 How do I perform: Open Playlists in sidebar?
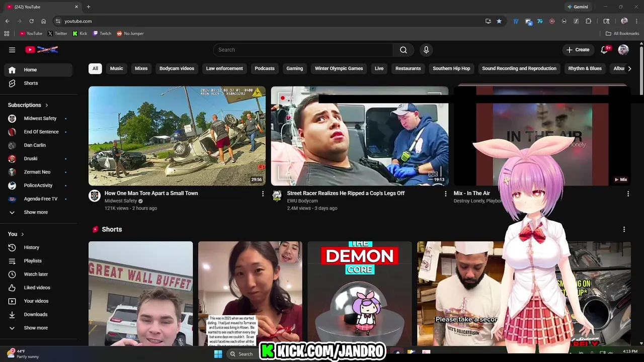(x=38, y=261)
